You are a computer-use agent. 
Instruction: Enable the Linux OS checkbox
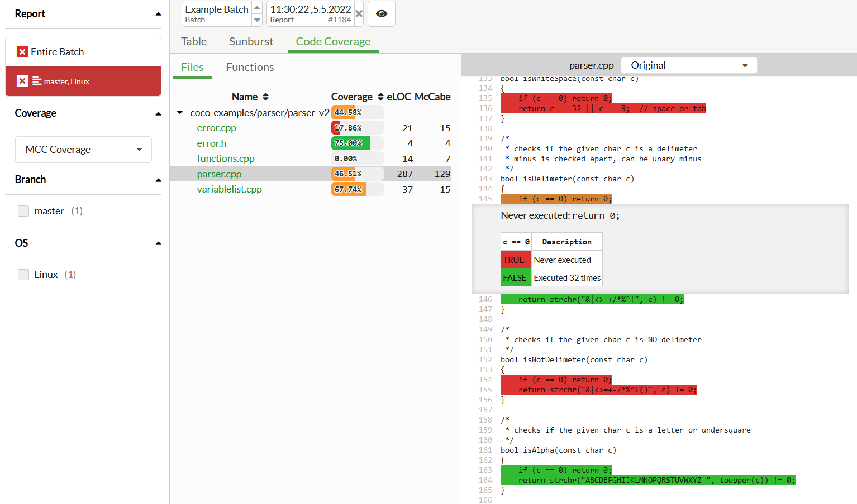[23, 275]
